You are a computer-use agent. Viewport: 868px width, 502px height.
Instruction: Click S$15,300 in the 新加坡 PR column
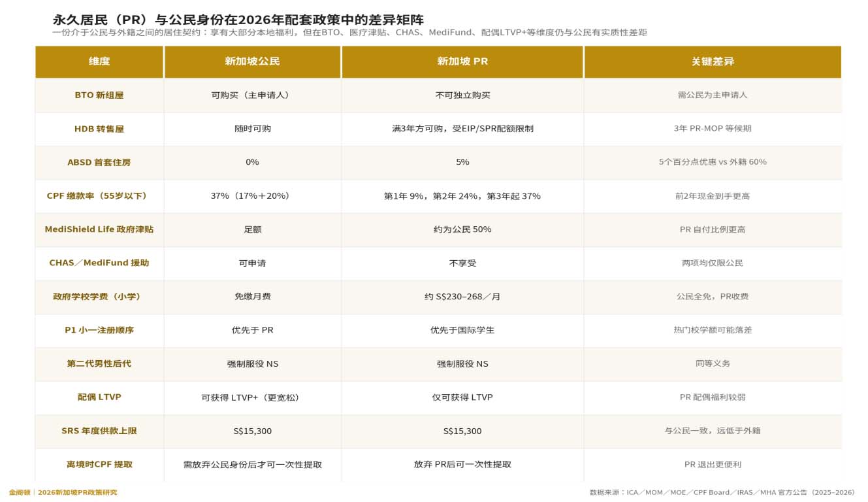pos(462,431)
